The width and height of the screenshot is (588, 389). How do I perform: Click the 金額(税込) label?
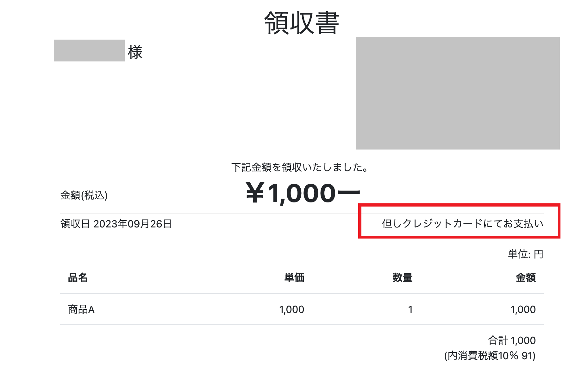84,195
